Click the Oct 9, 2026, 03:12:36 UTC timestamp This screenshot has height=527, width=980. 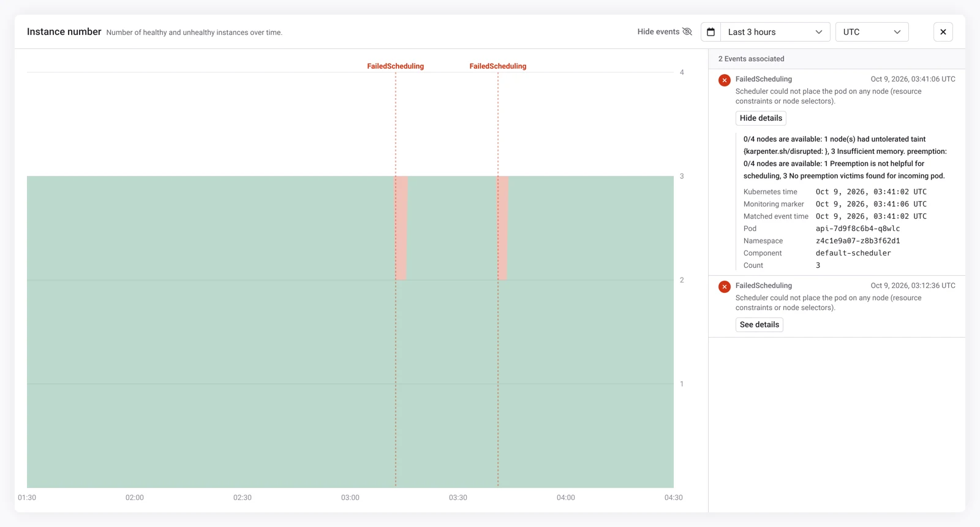coord(913,286)
